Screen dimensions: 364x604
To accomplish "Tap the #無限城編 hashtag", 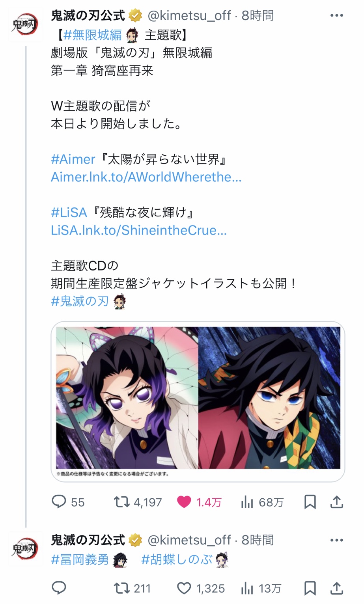I will 92,35.
